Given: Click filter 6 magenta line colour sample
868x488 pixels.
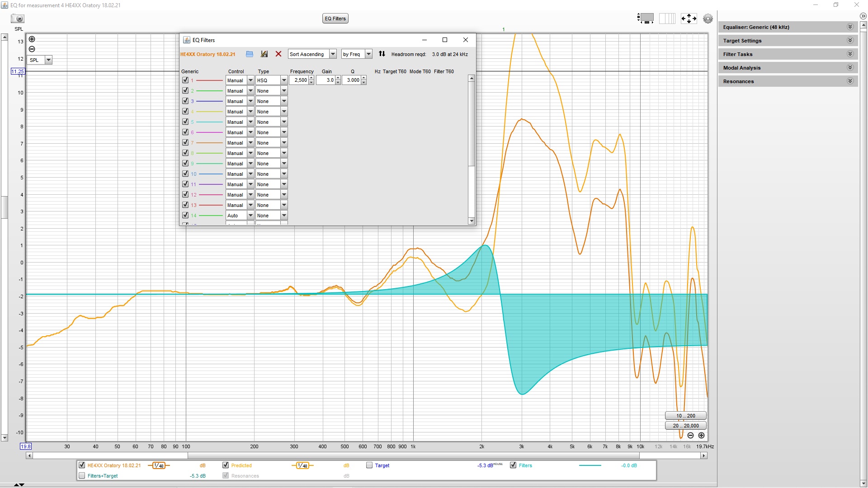Looking at the screenshot, I should (x=209, y=132).
